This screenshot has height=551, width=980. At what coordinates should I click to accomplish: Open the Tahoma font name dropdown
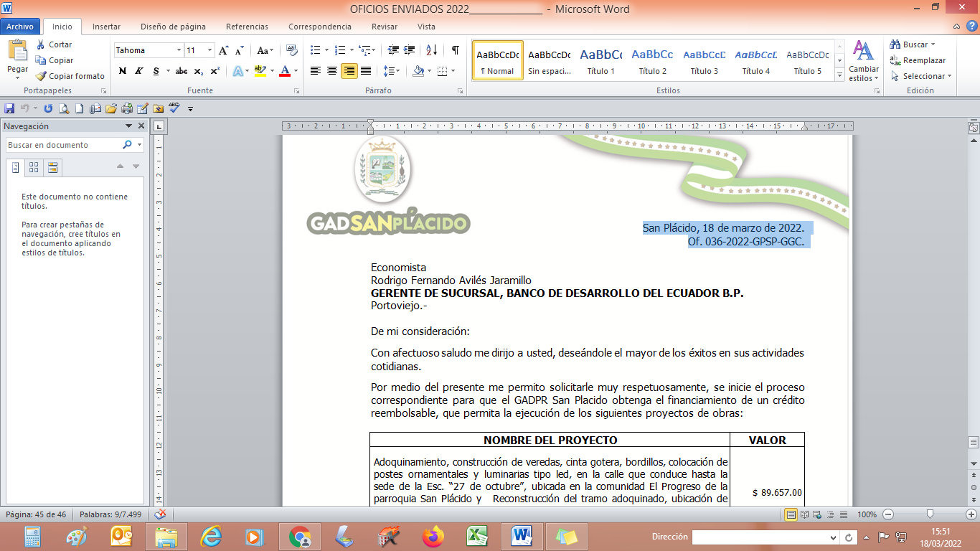point(179,50)
